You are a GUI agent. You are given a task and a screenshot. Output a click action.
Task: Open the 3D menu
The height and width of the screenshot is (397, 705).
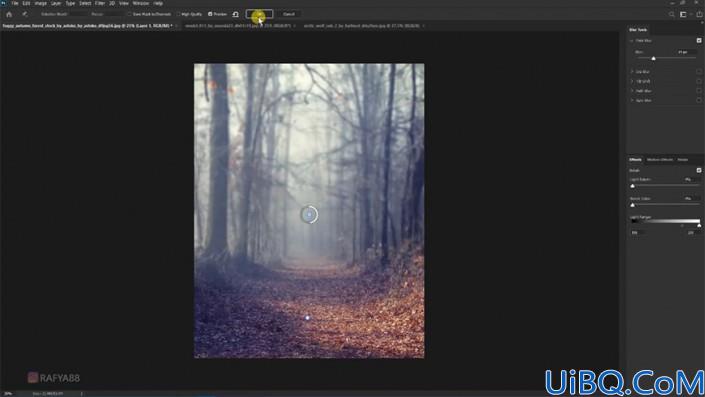pos(112,3)
